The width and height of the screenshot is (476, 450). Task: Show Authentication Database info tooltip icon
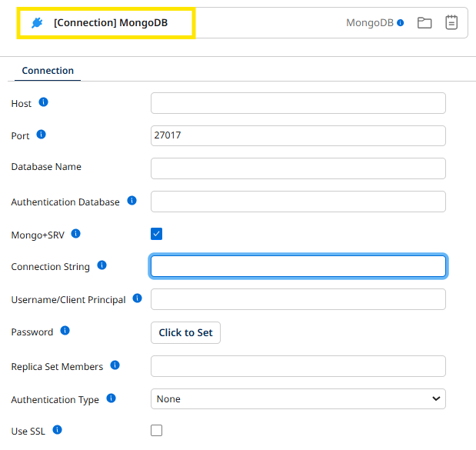[131, 201]
